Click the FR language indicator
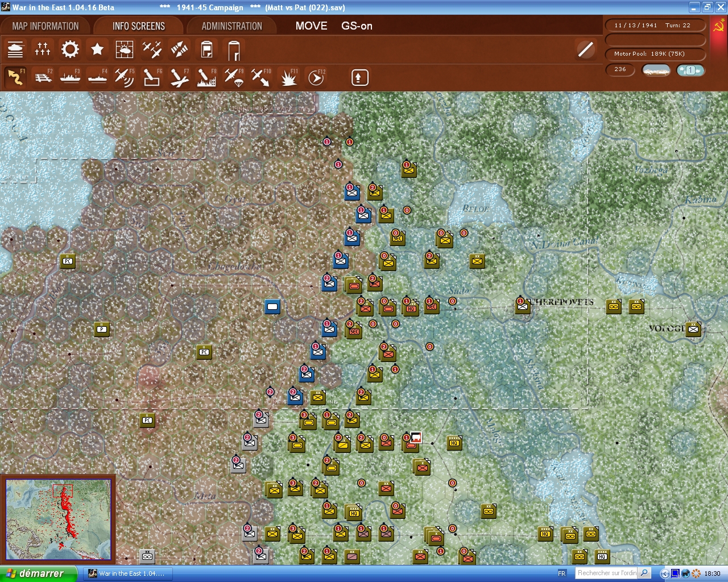Image resolution: width=728 pixels, height=582 pixels. click(x=562, y=573)
